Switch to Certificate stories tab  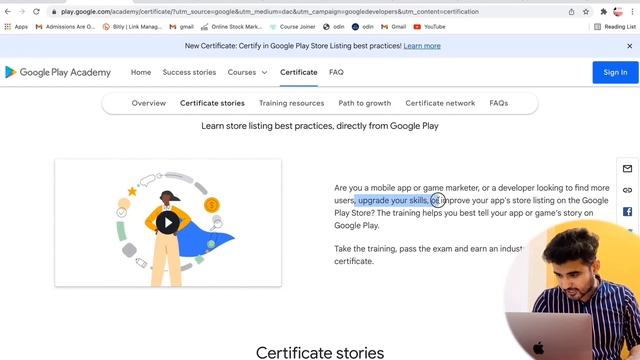coord(212,103)
